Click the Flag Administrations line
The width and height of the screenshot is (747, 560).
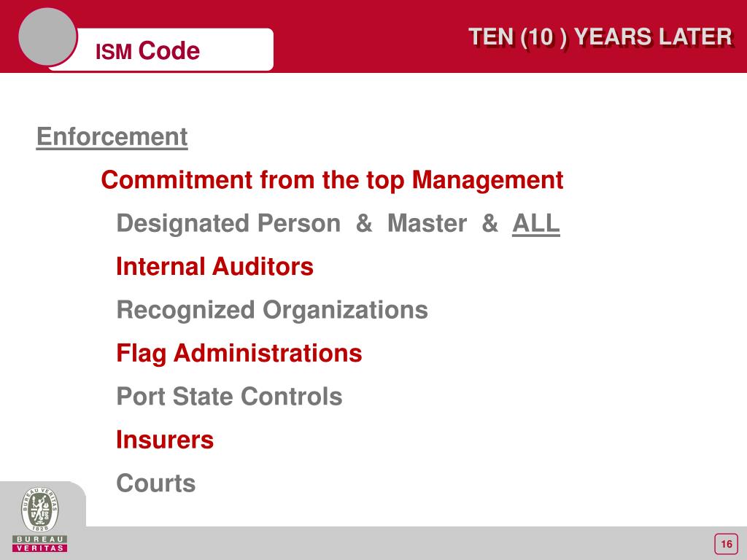coord(239,354)
